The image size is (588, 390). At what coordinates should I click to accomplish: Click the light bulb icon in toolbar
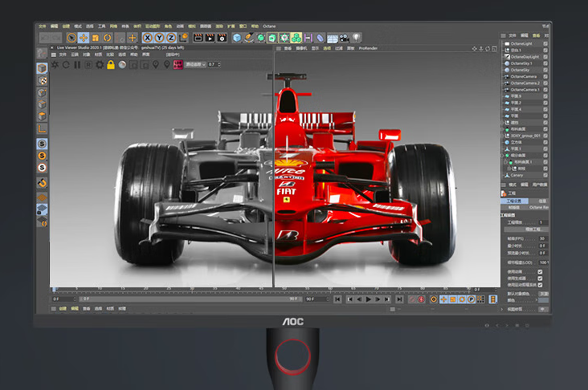[356, 37]
